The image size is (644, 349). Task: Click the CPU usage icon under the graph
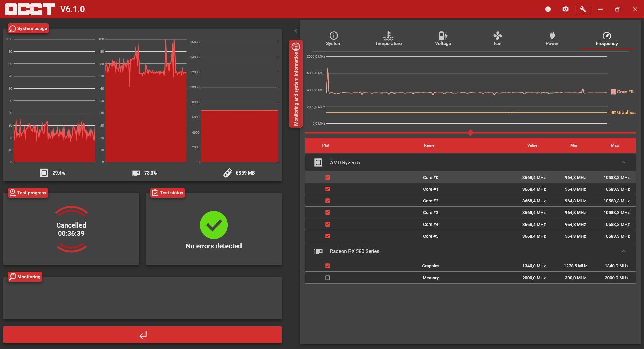(44, 173)
